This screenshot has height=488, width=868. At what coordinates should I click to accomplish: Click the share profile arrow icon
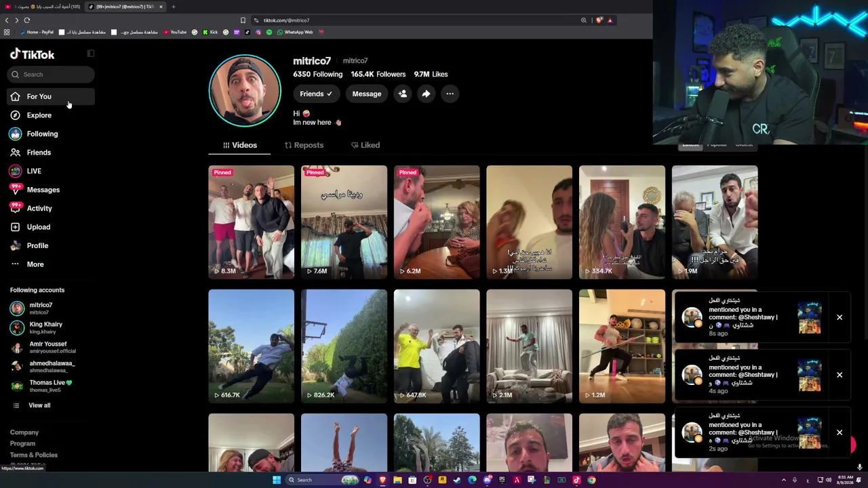[x=426, y=94]
